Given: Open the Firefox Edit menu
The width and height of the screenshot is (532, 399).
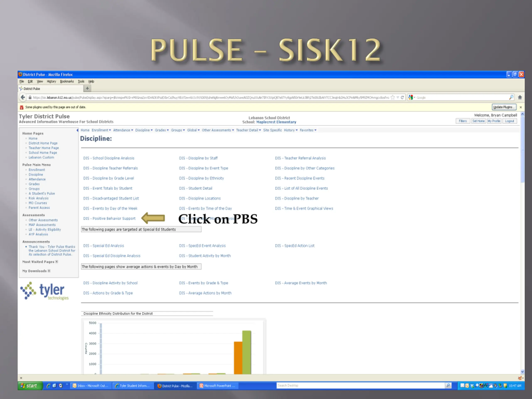Looking at the screenshot, I should pyautogui.click(x=30, y=81).
